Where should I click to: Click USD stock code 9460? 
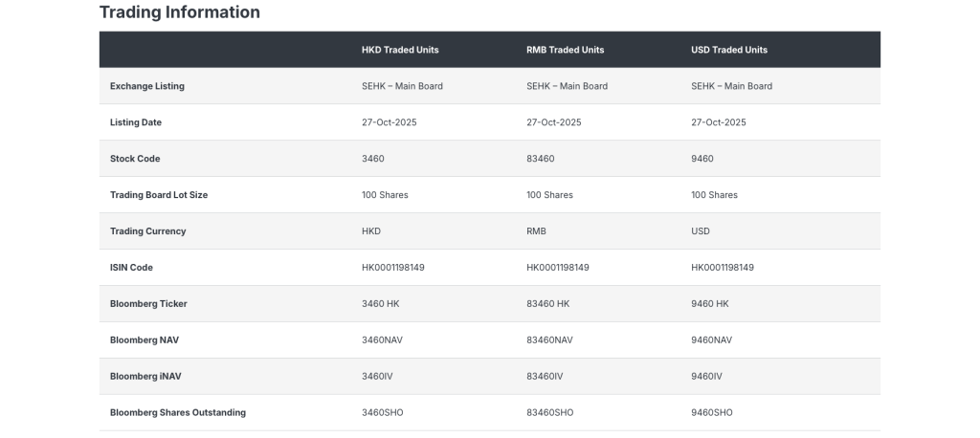tap(703, 159)
